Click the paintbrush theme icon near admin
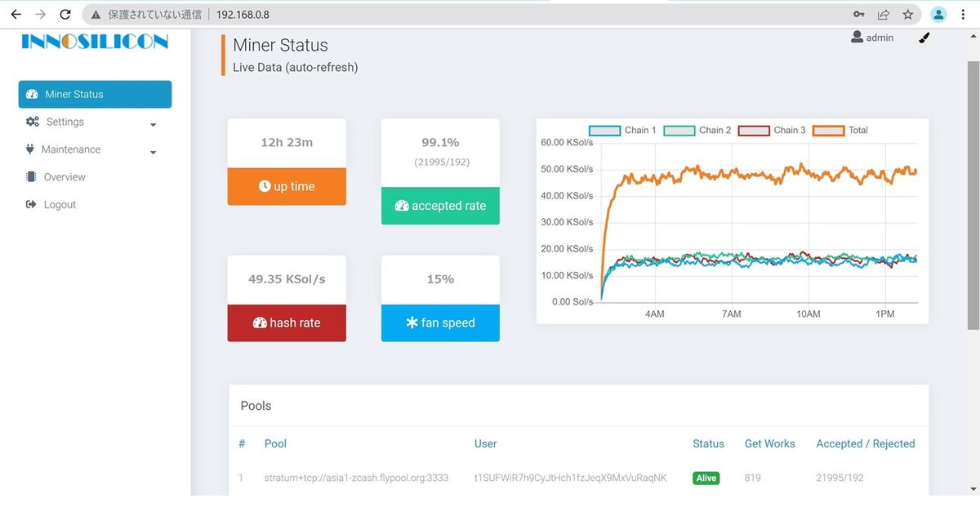This screenshot has height=521, width=980. [x=924, y=38]
